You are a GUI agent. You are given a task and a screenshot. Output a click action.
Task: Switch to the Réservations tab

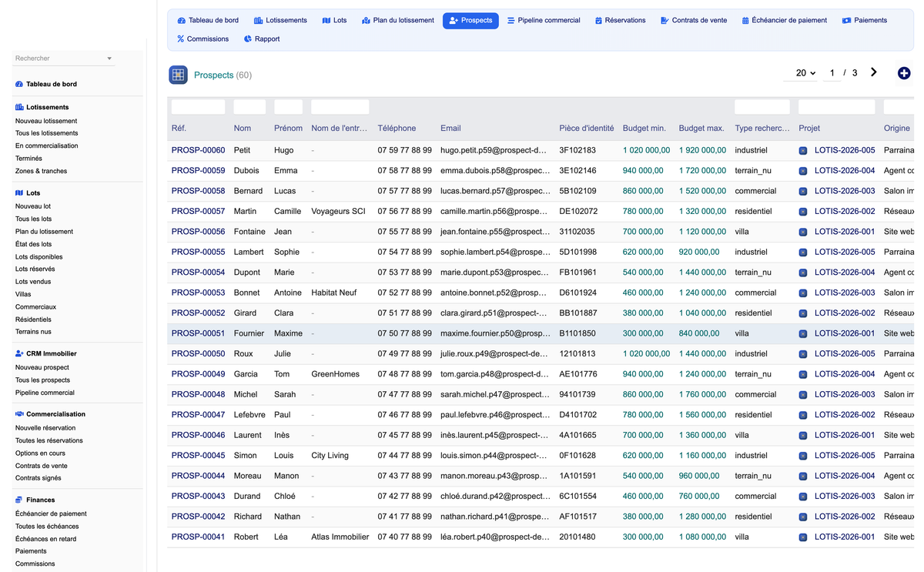(x=620, y=21)
